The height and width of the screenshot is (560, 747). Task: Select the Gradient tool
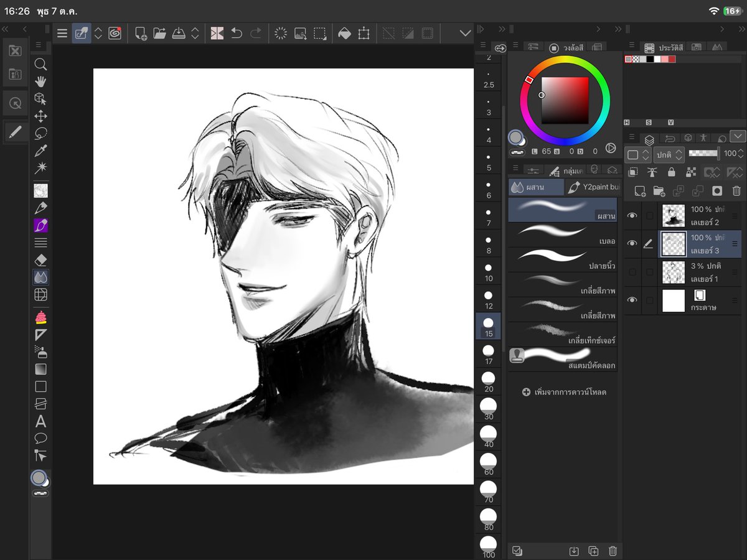tap(40, 370)
